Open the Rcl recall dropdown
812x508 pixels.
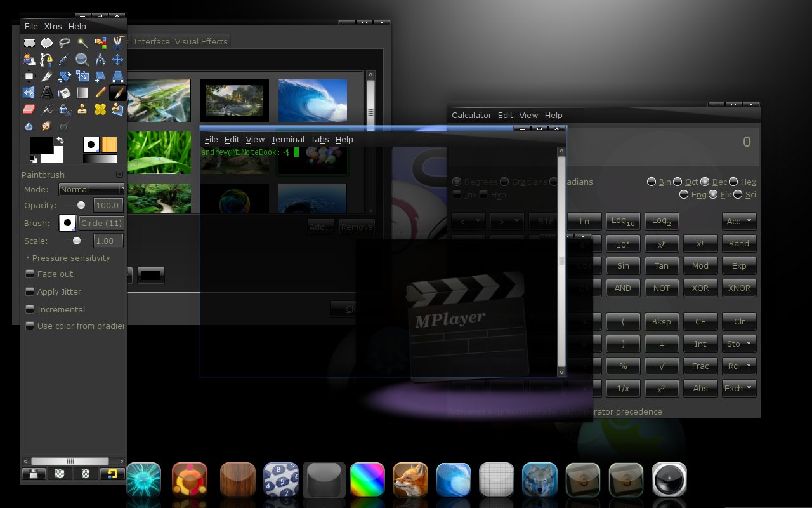coord(739,366)
